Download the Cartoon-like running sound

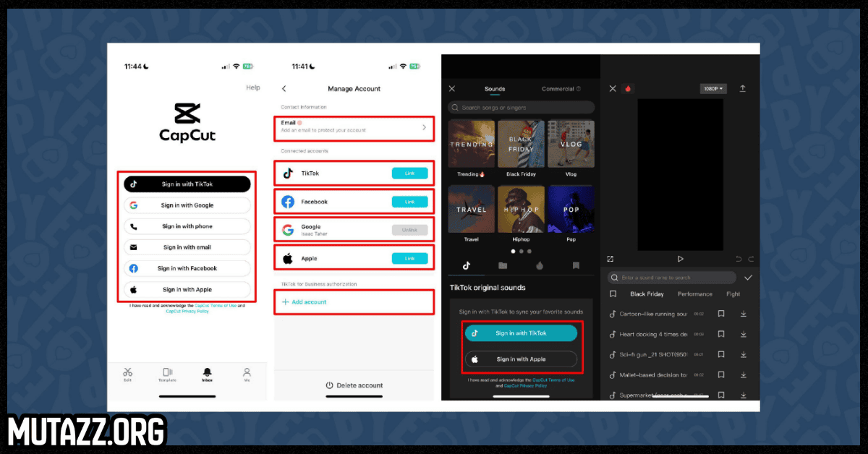pyautogui.click(x=743, y=314)
